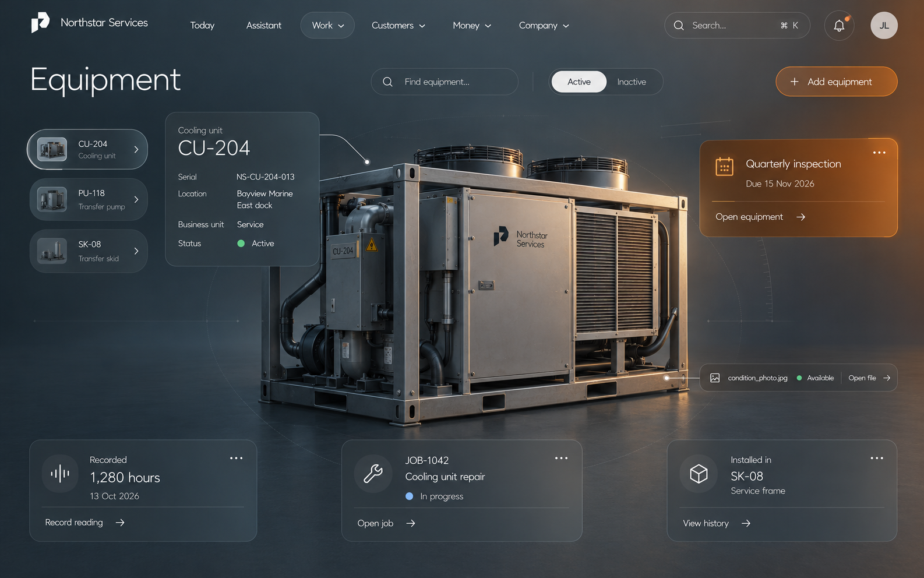Open options menu on Installed in SK-08 card
The image size is (924, 578).
click(877, 458)
